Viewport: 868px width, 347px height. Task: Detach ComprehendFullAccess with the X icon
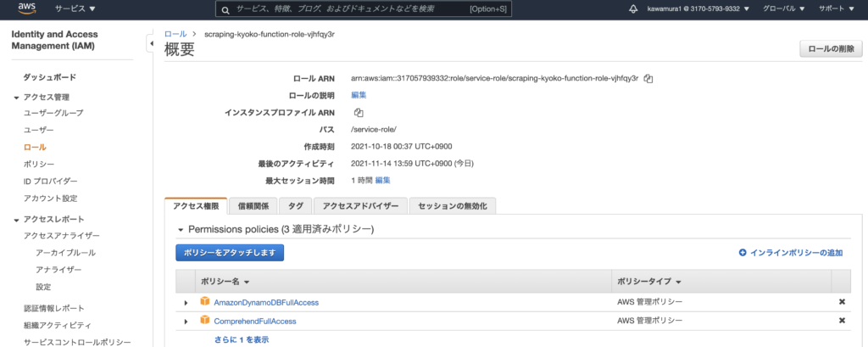coord(842,321)
